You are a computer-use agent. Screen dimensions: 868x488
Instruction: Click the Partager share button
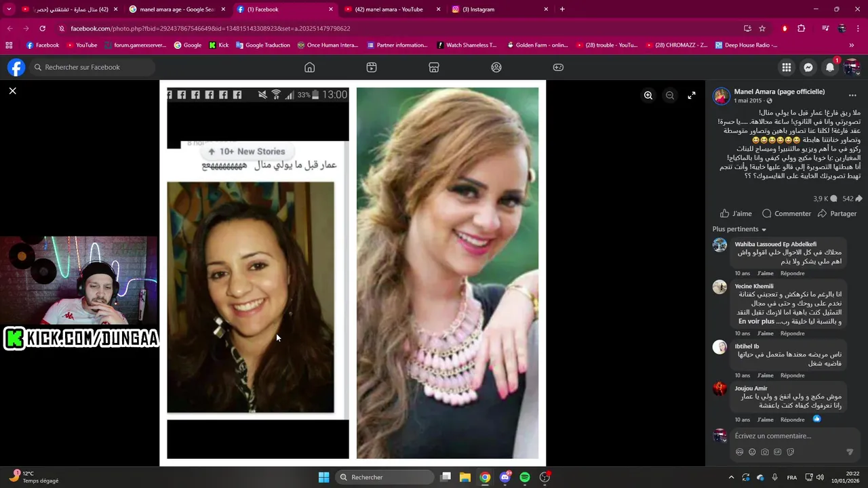(x=837, y=213)
